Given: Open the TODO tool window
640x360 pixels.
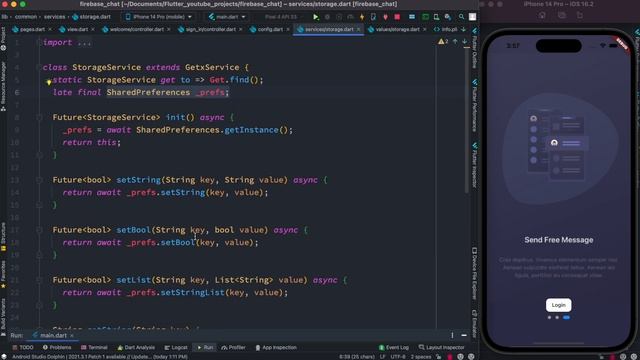Looking at the screenshot, I should (23, 347).
